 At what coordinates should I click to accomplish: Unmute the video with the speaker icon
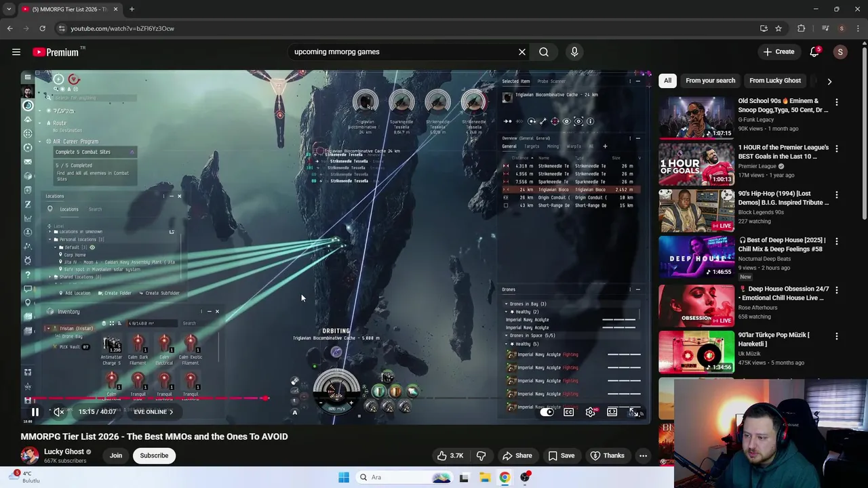pos(59,411)
